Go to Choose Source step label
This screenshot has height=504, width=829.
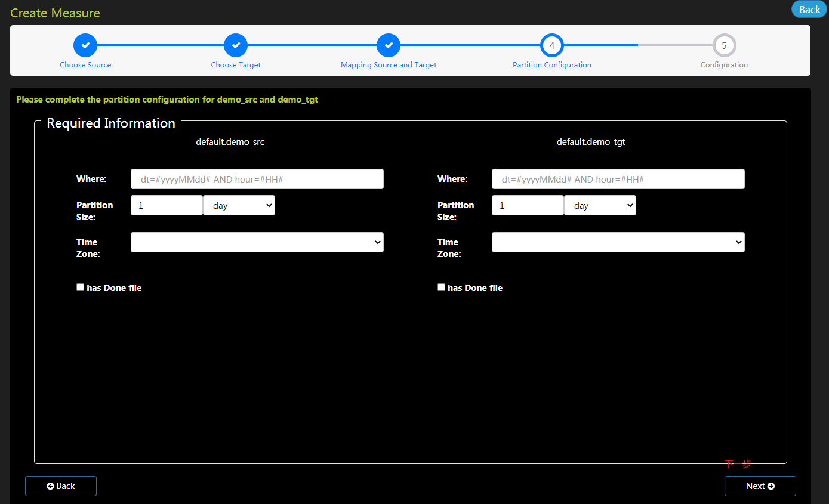85,65
